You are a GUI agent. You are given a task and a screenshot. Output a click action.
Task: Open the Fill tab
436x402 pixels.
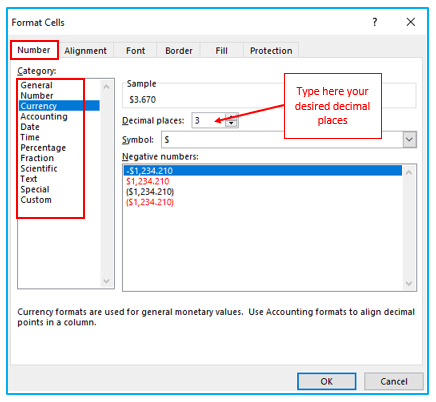click(221, 51)
